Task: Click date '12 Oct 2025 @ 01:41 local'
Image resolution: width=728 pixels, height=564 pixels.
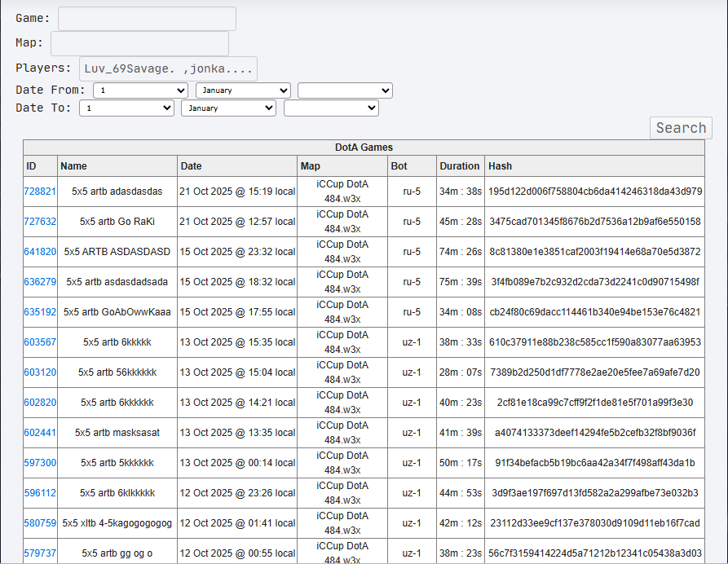Action: point(237,523)
